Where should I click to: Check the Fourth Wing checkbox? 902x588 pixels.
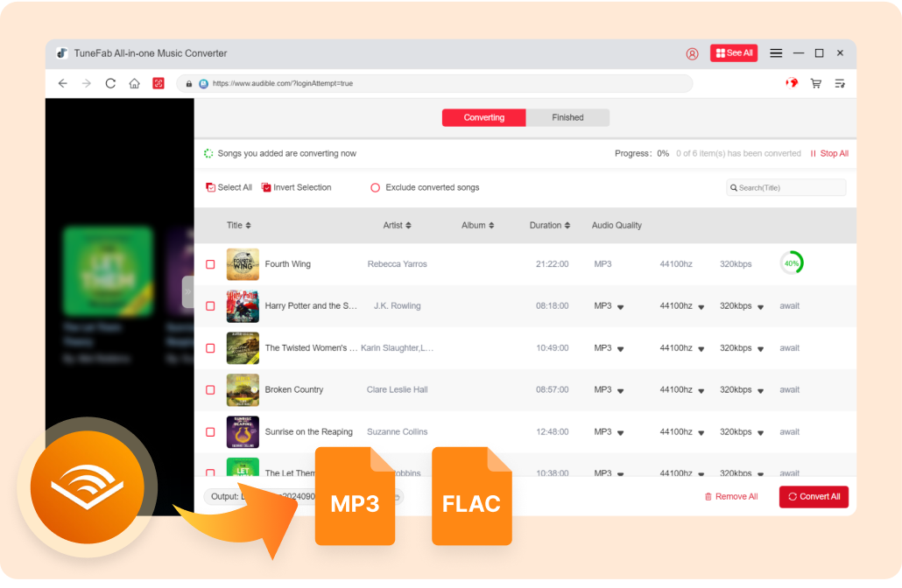(x=210, y=264)
